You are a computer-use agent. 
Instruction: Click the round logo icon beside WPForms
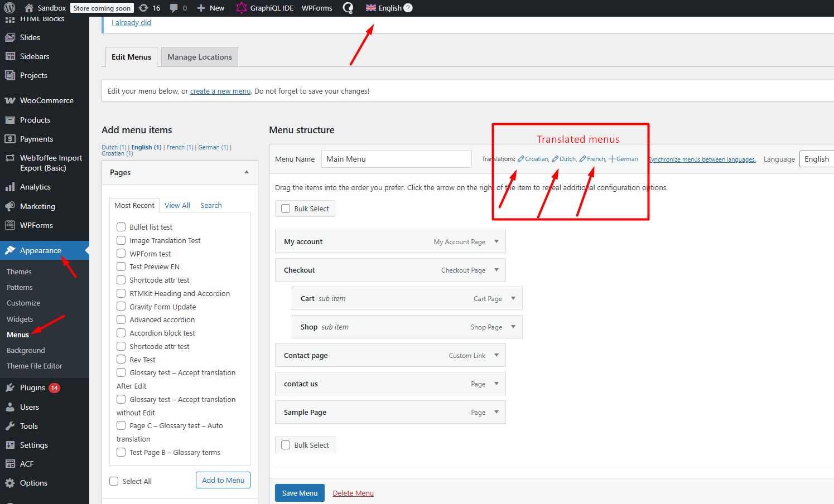[x=348, y=8]
